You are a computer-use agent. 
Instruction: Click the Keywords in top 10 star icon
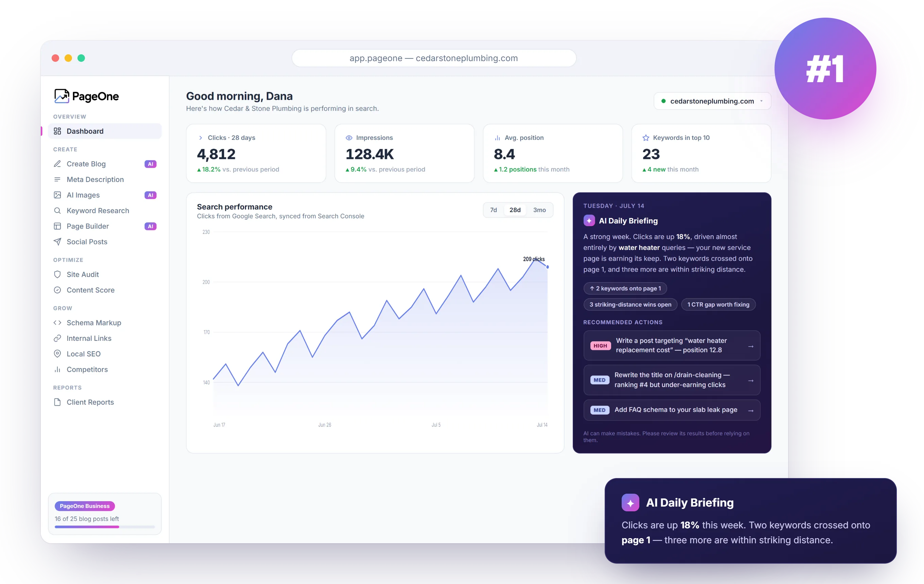point(646,138)
